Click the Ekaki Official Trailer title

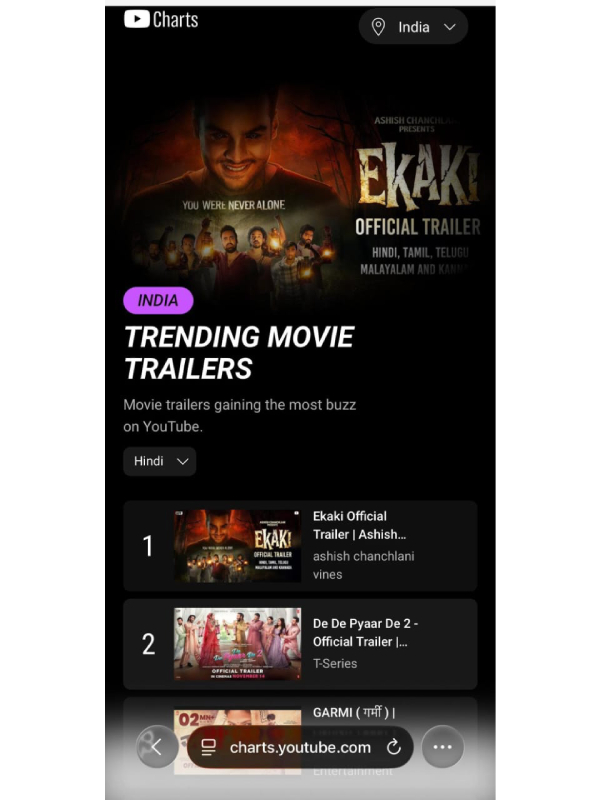[x=360, y=525]
